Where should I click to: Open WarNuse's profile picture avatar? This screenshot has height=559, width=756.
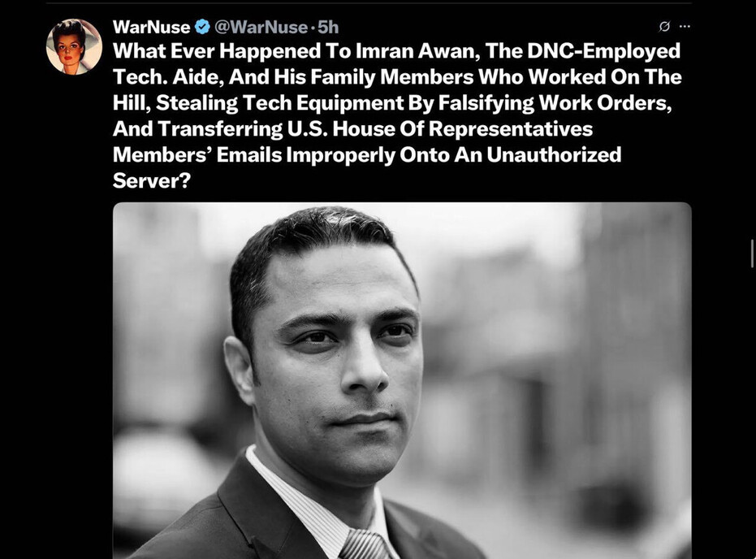(74, 47)
